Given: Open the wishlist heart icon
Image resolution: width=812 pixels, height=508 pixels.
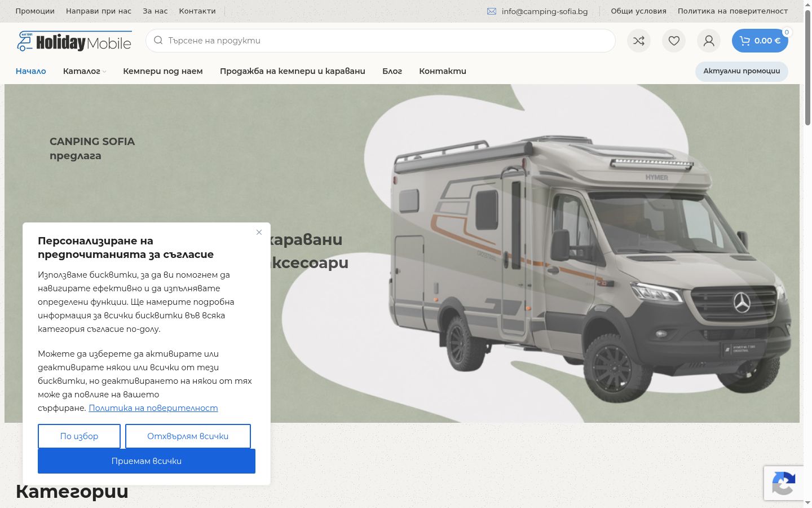Looking at the screenshot, I should click(x=674, y=41).
